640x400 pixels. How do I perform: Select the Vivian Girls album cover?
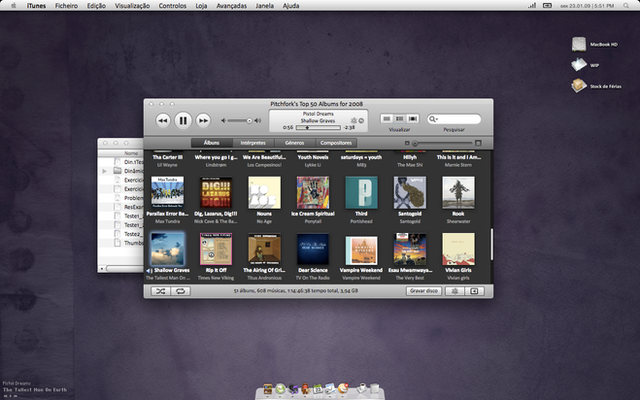point(458,249)
